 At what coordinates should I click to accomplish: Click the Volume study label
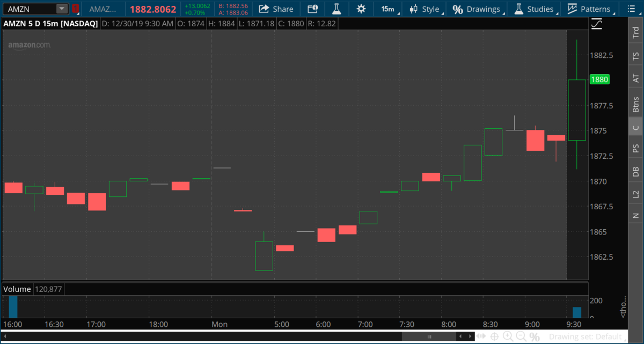pos(17,289)
